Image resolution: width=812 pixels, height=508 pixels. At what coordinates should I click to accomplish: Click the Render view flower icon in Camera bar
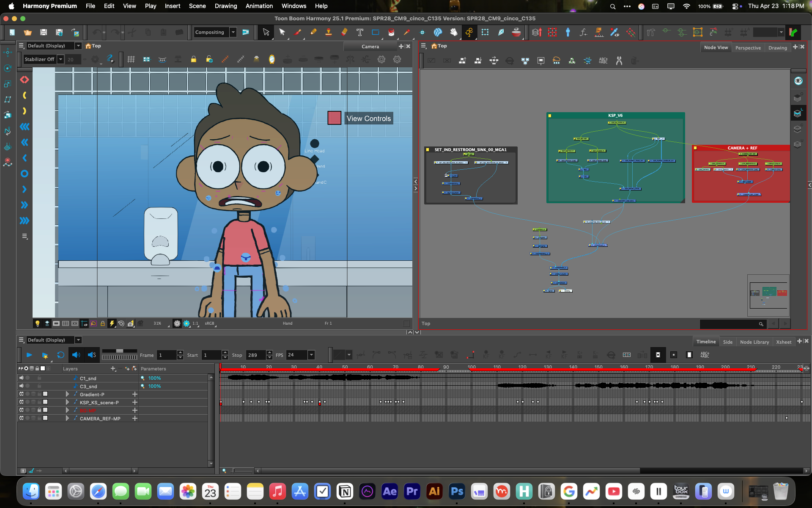[x=187, y=323]
